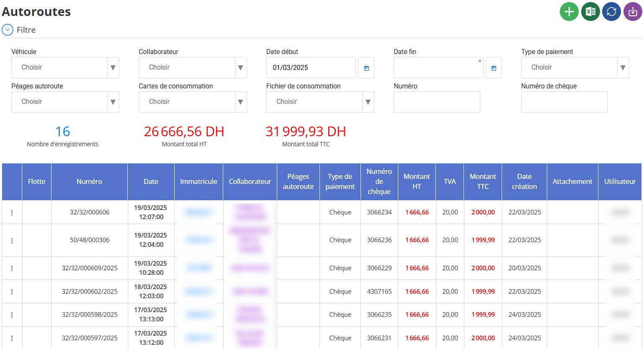Sort by the Date column header
Image resolution: width=644 pixels, height=349 pixels.
[x=151, y=181]
